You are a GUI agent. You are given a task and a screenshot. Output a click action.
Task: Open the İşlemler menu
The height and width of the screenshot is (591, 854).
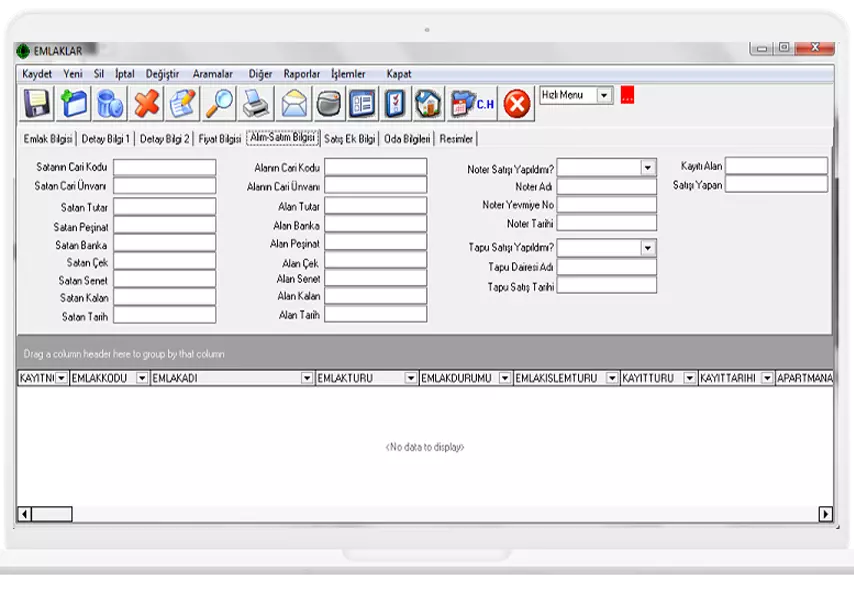[x=348, y=74]
